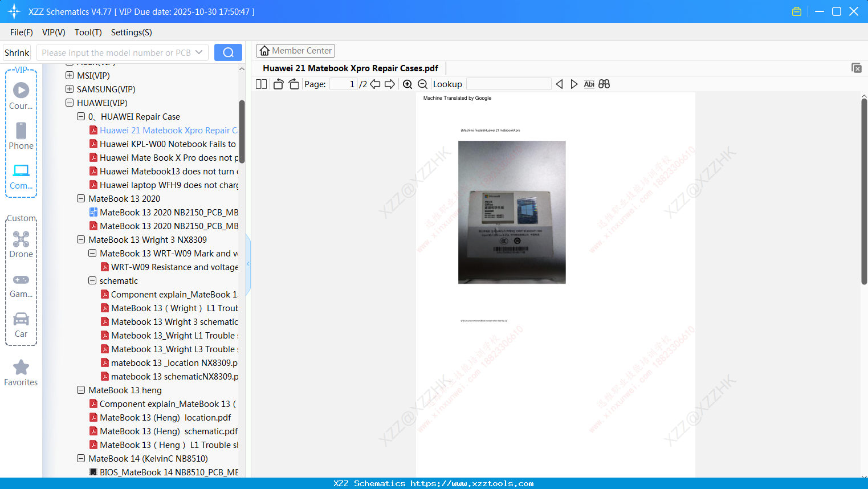Open Huawei KPL-W00 Notebook Fails document
Viewport: 868px width, 489px height.
click(x=164, y=144)
